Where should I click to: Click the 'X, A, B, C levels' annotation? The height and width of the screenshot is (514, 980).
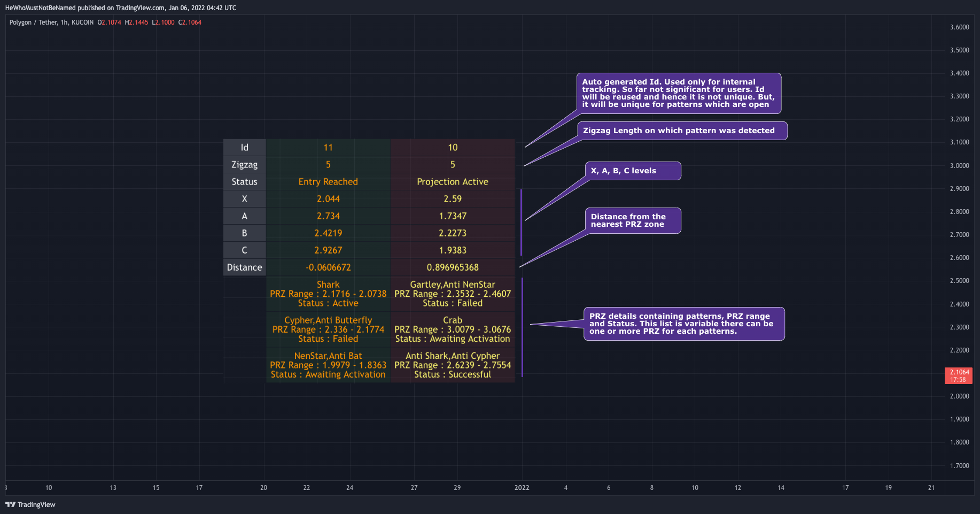tap(633, 171)
